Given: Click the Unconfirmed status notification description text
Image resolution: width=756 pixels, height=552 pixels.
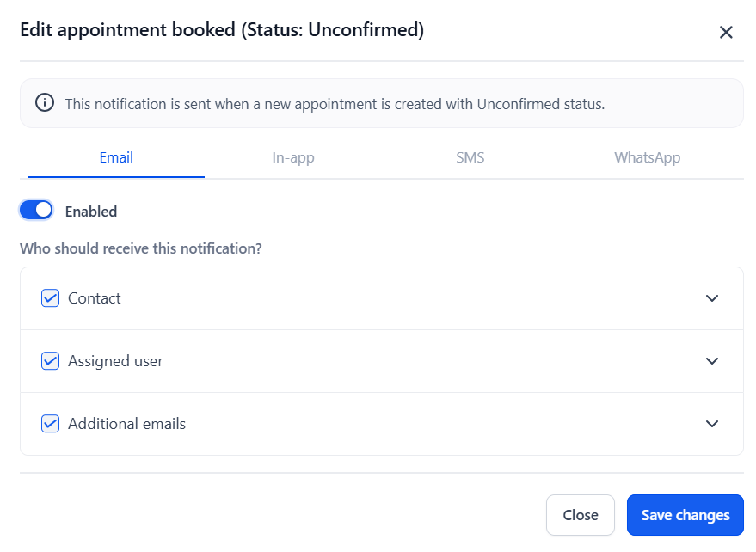Looking at the screenshot, I should (x=335, y=104).
